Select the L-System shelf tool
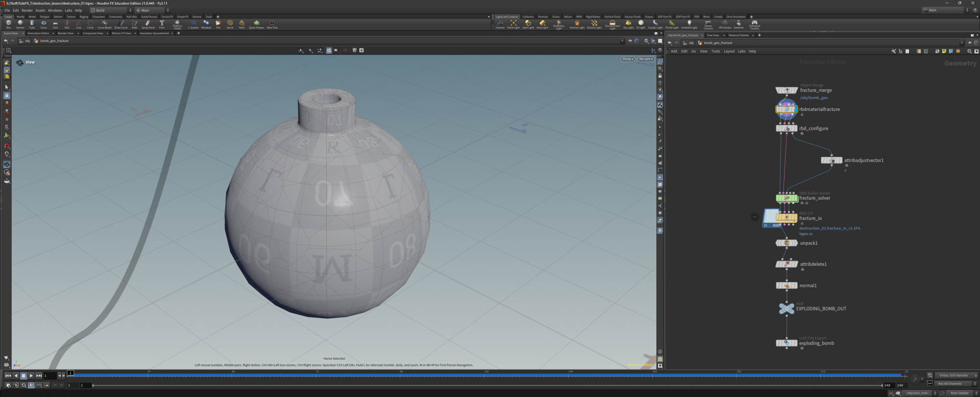This screenshot has height=397, width=980. (x=193, y=24)
